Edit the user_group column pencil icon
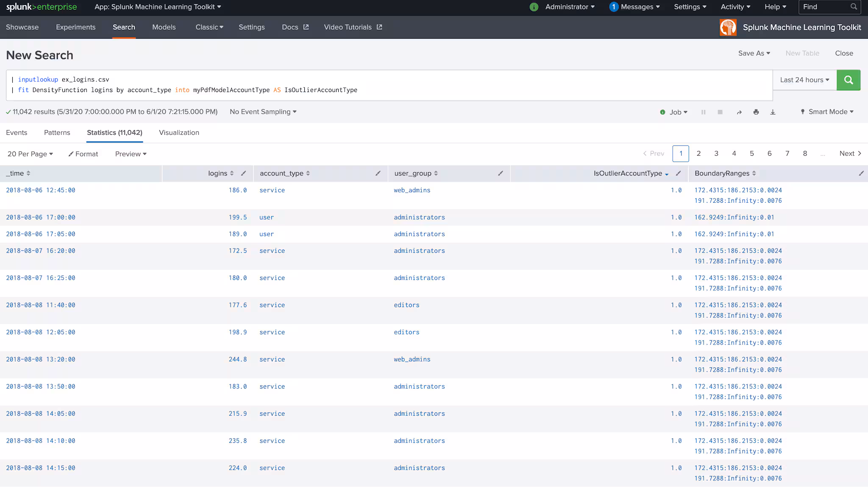The height and width of the screenshot is (487, 868). click(500, 173)
